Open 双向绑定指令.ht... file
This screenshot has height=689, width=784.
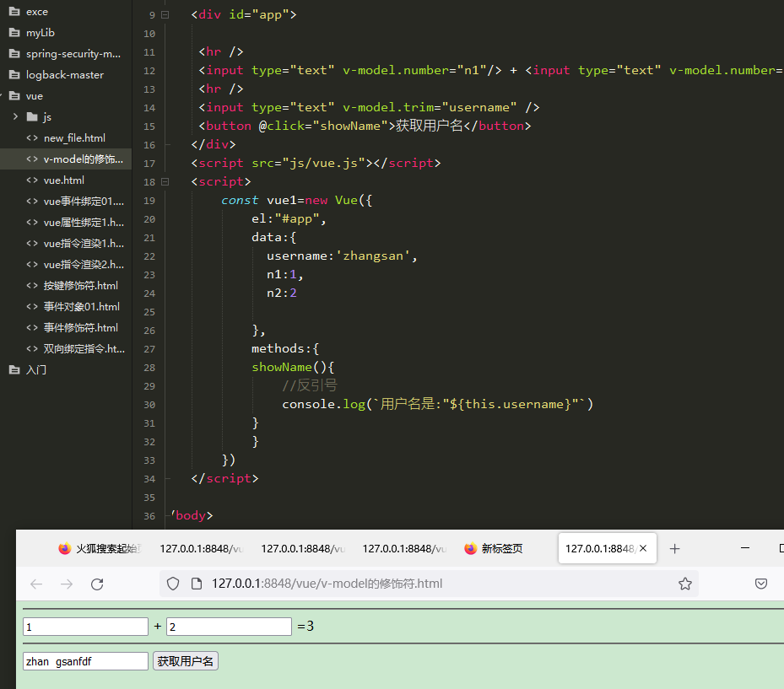[84, 349]
